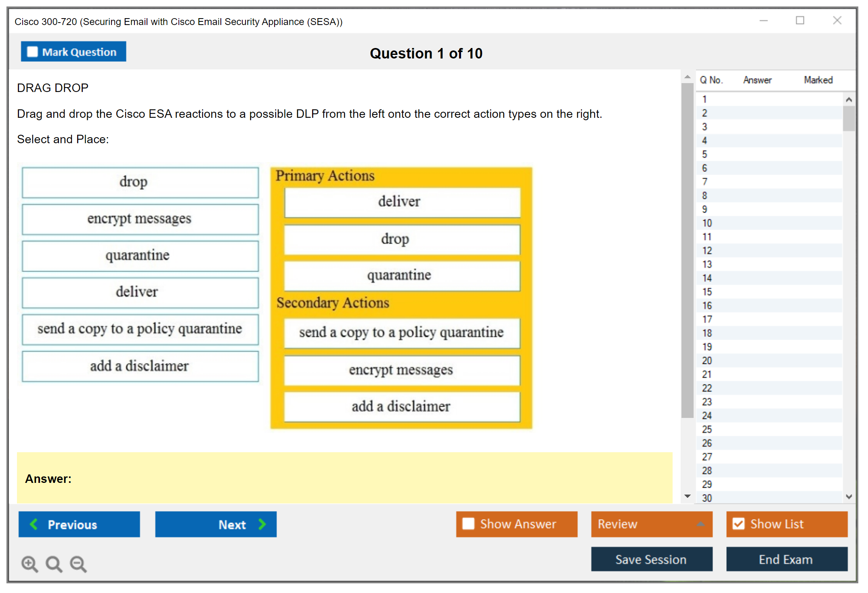868x593 pixels.
Task: Select question 25 in the list
Action: click(707, 430)
